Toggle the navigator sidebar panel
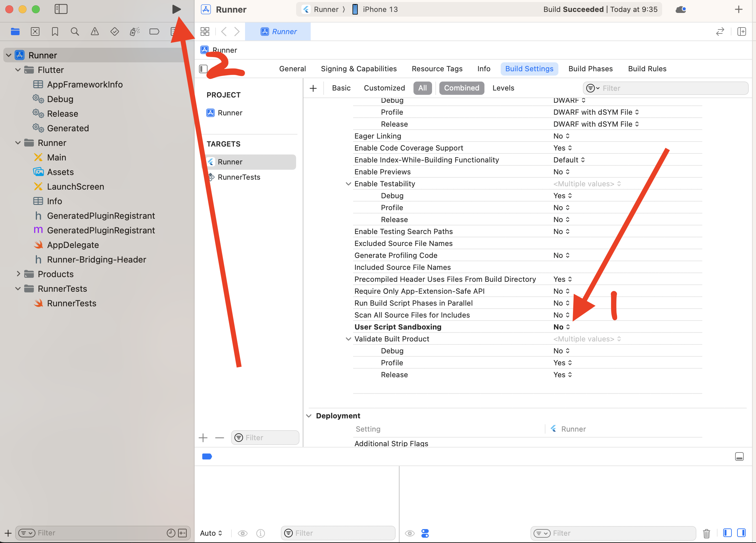The image size is (756, 543). tap(61, 9)
